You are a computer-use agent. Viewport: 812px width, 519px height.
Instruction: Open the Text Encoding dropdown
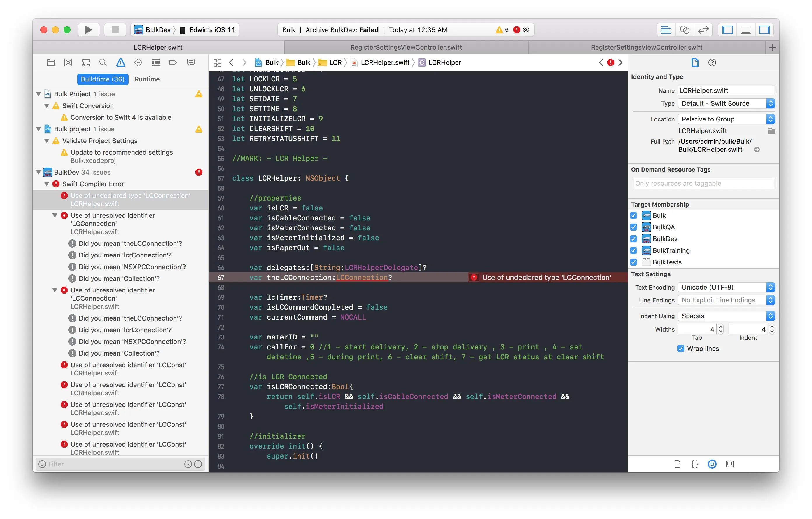[726, 287]
